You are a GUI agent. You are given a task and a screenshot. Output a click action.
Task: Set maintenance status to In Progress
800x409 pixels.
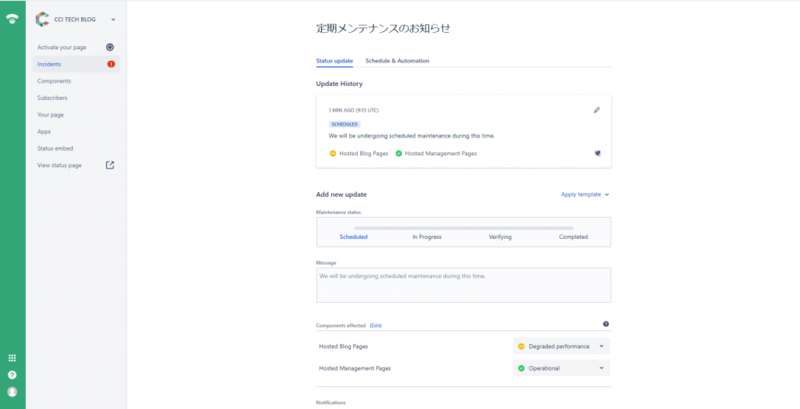coord(427,237)
